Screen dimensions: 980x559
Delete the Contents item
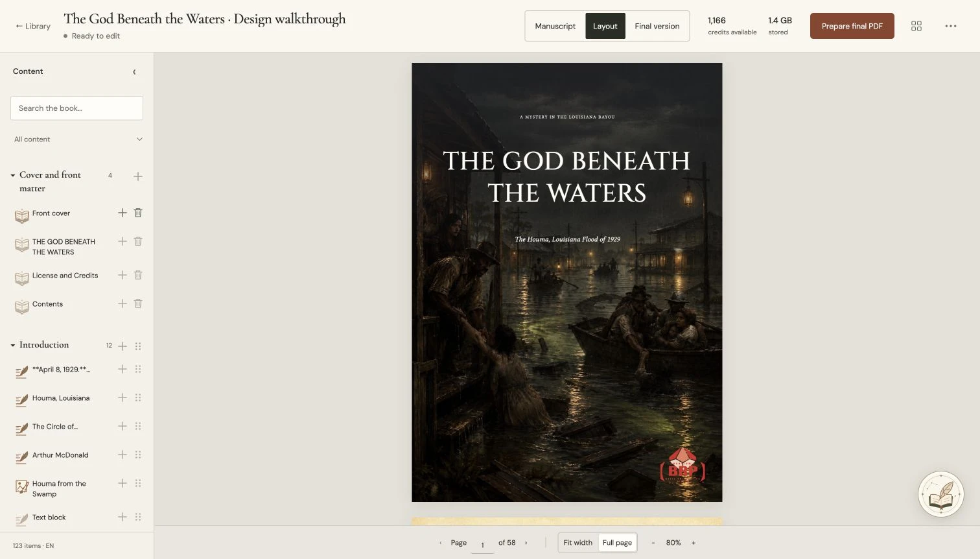138,303
